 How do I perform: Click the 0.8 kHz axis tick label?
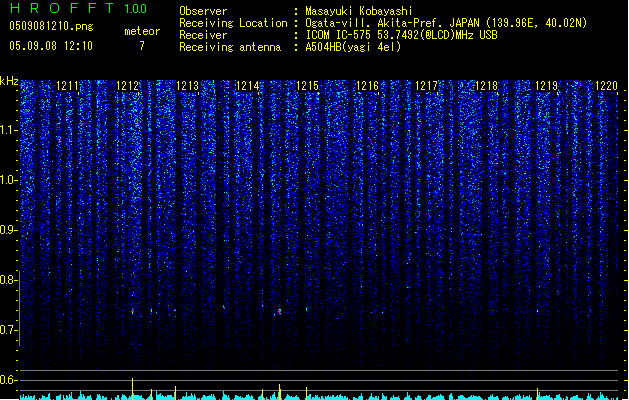tap(8, 280)
